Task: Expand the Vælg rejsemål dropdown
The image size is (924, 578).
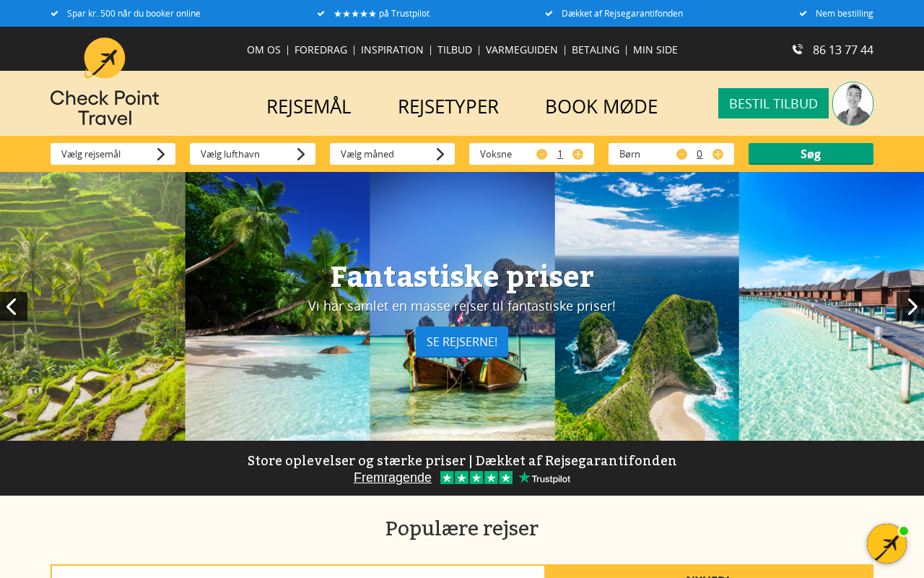Action: 113,154
